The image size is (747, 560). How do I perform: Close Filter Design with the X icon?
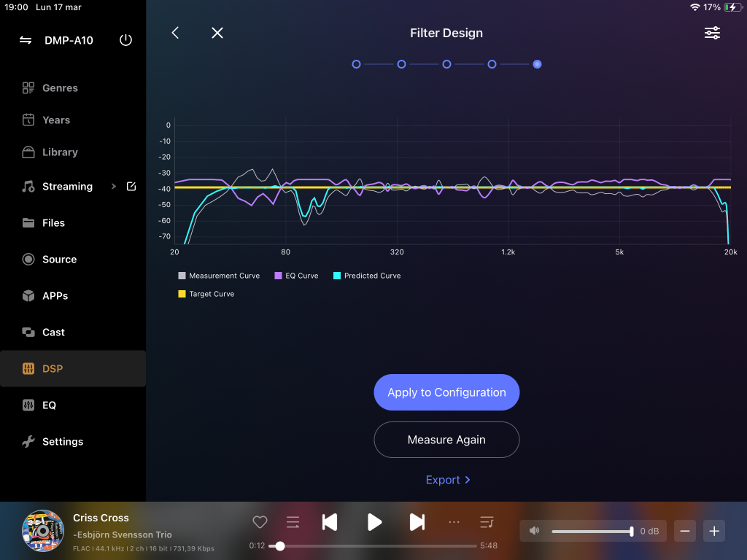tap(217, 33)
